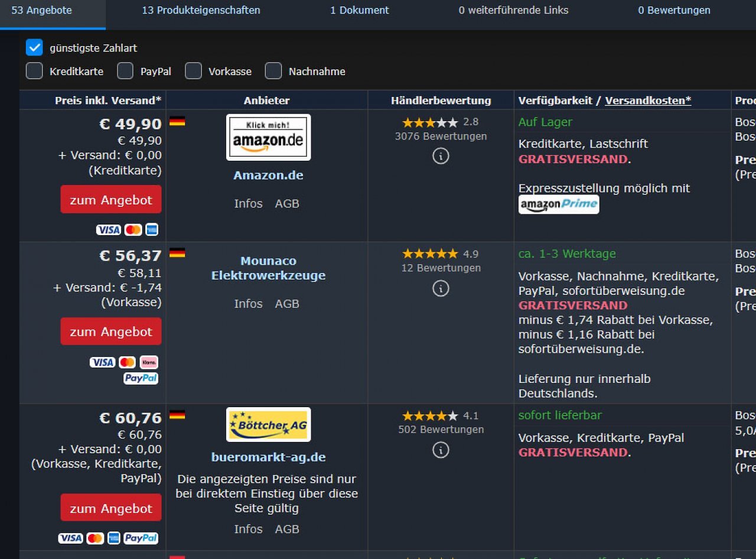756x559 pixels.
Task: Open the Amazon.de merchant link
Action: [x=268, y=175]
